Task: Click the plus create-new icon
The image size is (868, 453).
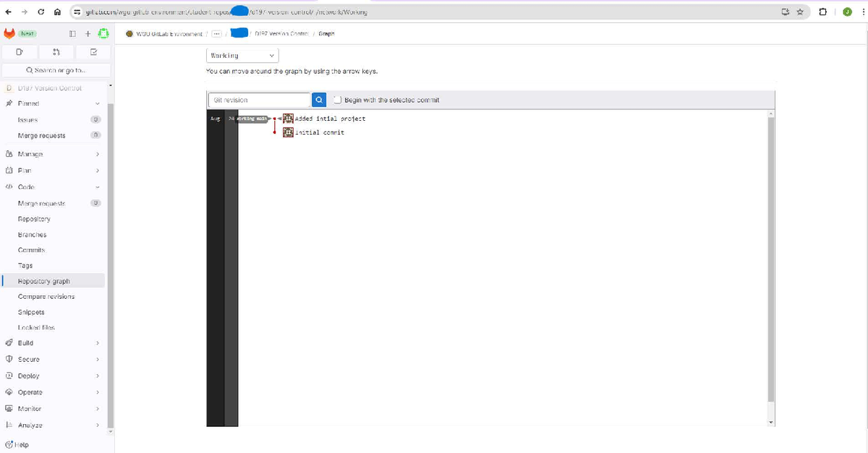Action: tap(88, 33)
